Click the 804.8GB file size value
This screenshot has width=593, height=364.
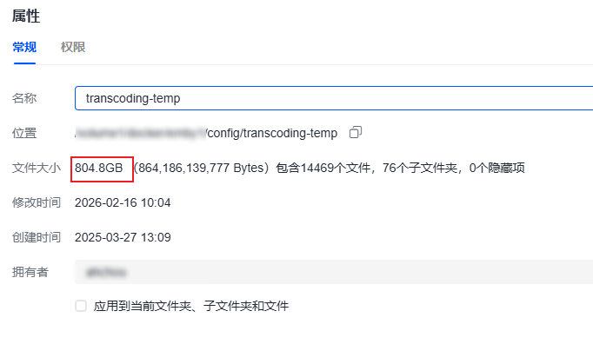[99, 168]
